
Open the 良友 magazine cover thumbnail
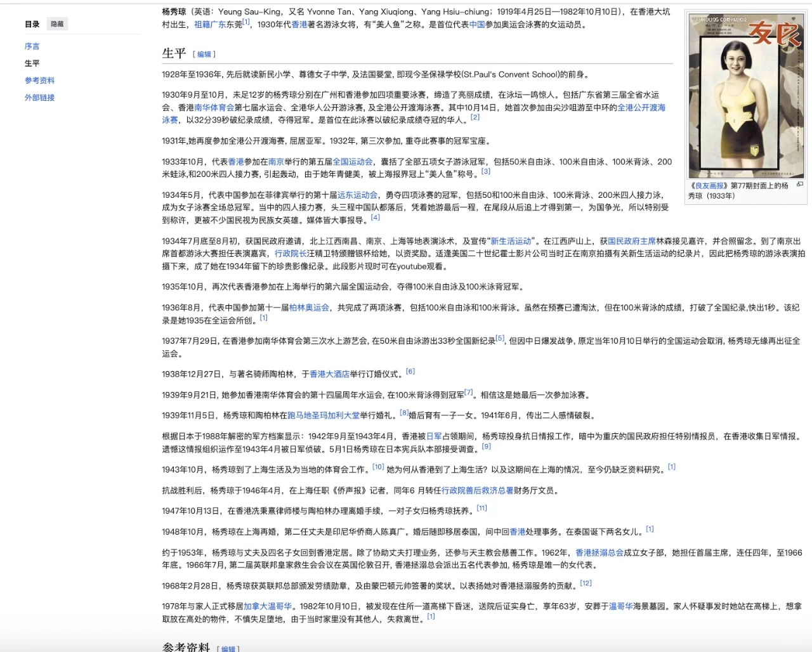pyautogui.click(x=747, y=96)
